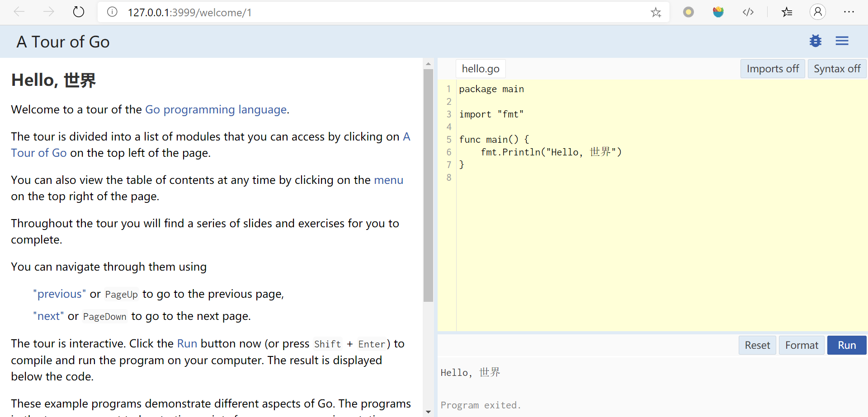
Task: Click the site information icon in address bar
Action: coord(112,12)
